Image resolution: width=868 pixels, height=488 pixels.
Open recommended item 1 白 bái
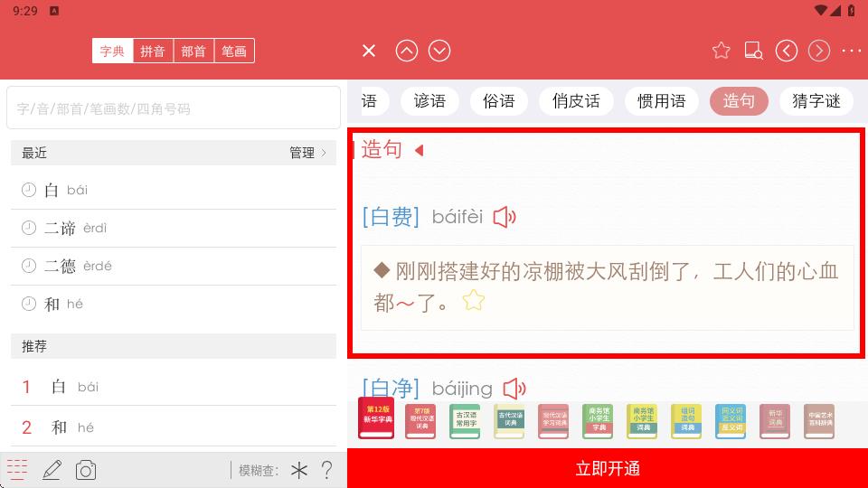[x=174, y=387]
